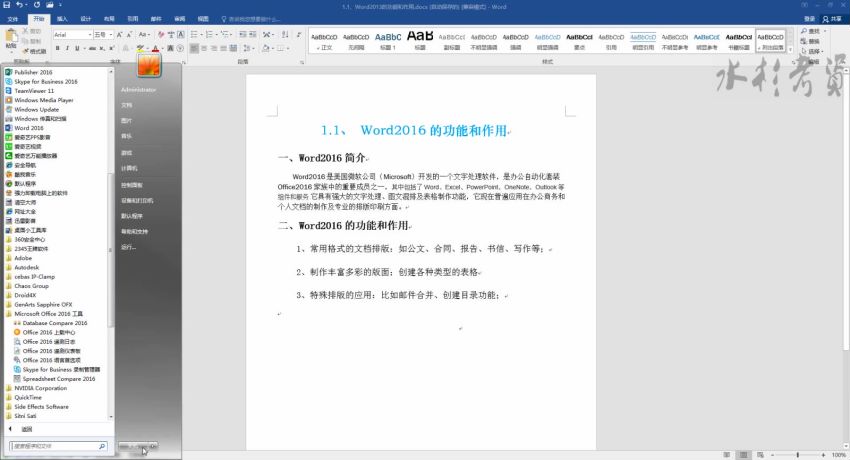850x460 pixels.
Task: Center the paragraph text
Action: point(204,48)
